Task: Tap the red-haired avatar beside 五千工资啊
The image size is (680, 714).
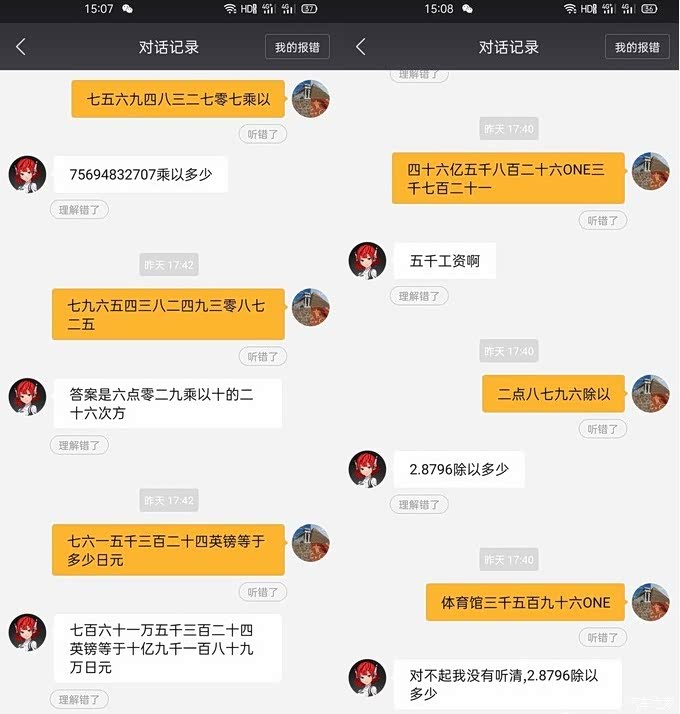Action: point(367,261)
